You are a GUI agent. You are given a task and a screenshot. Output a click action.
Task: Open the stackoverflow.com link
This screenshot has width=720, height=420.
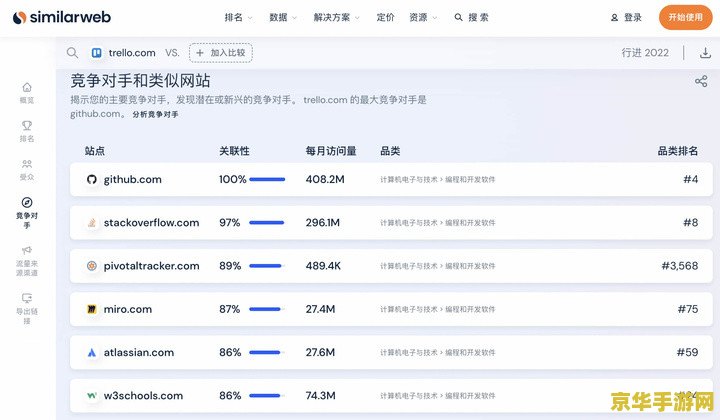click(x=152, y=223)
